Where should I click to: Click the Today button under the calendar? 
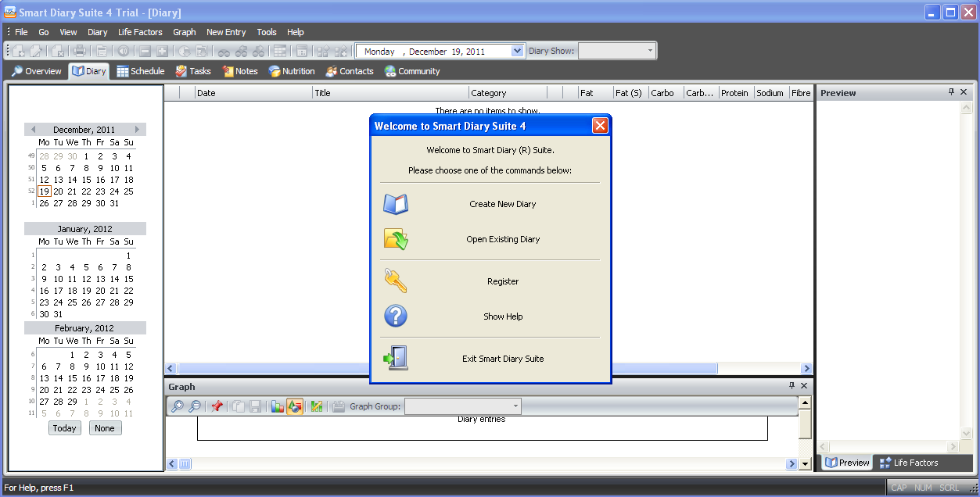click(64, 428)
